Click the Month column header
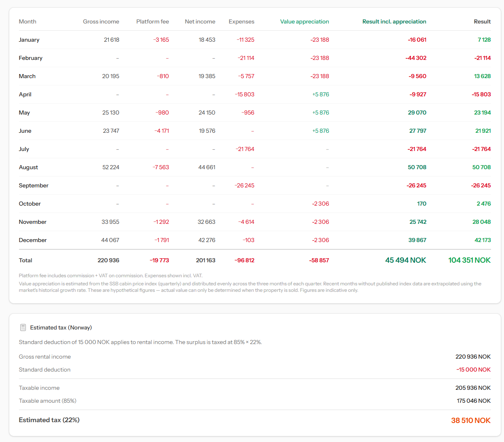This screenshot has height=442, width=504. 28,21
